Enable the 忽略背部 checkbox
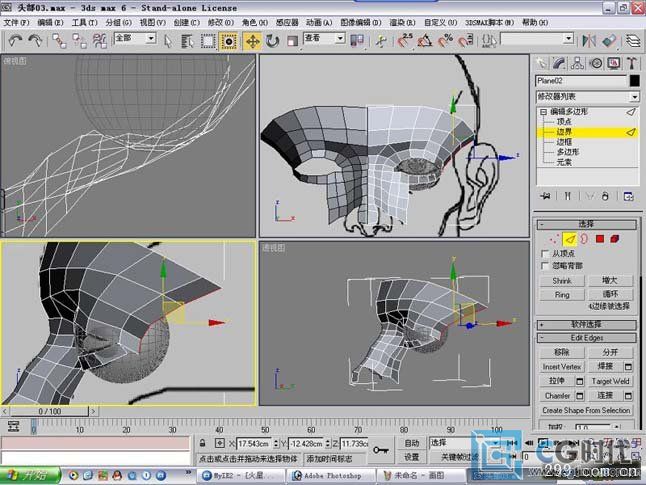The image size is (646, 485). [545, 266]
